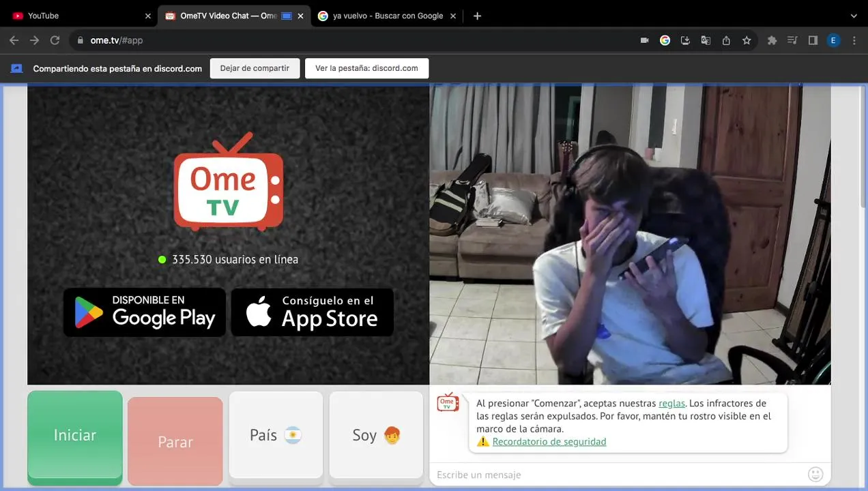Expand the tab search dropdown arrow
This screenshot has width=868, height=491.
tap(854, 16)
